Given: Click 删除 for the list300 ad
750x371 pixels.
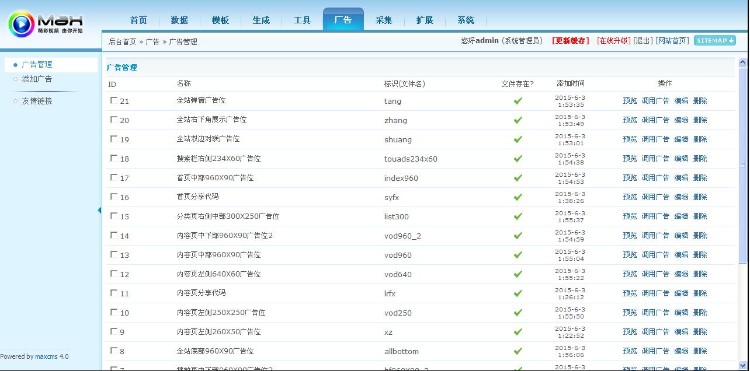Looking at the screenshot, I should pos(700,216).
